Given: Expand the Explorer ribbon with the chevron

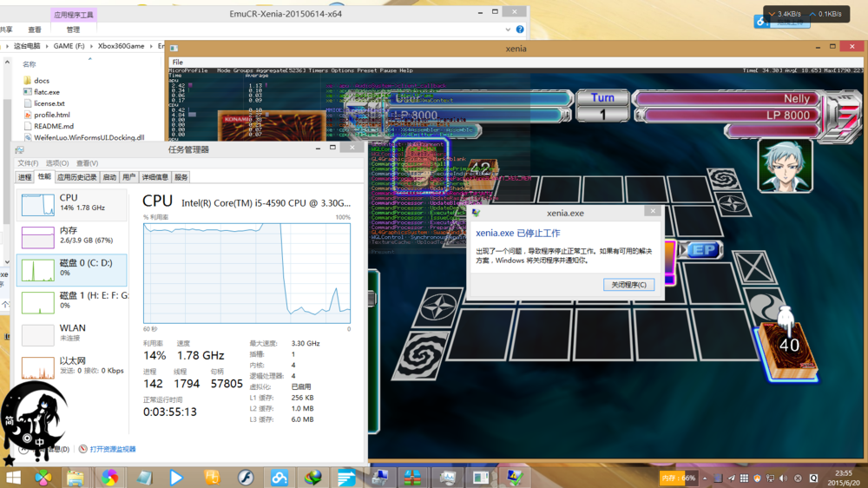Looking at the screenshot, I should (508, 30).
